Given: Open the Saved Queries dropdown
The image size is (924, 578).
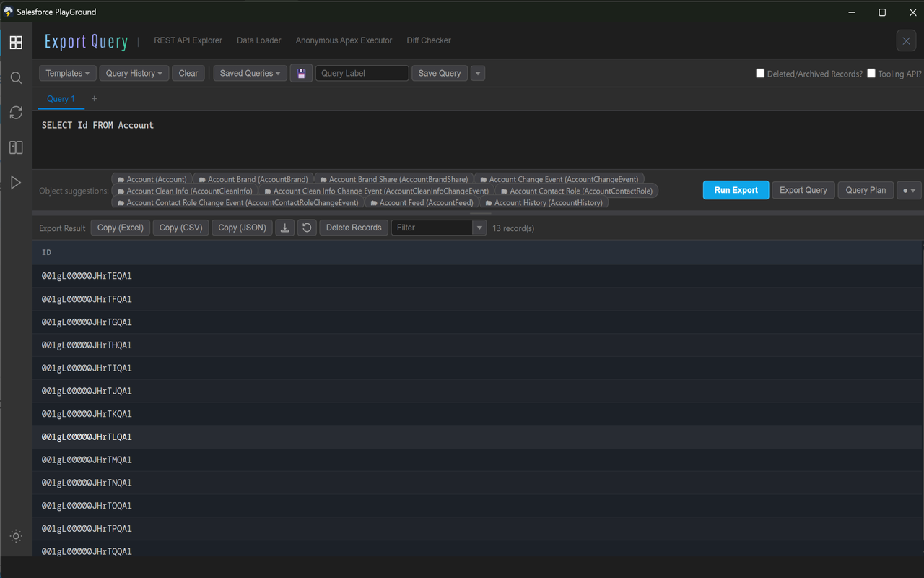Looking at the screenshot, I should (250, 73).
